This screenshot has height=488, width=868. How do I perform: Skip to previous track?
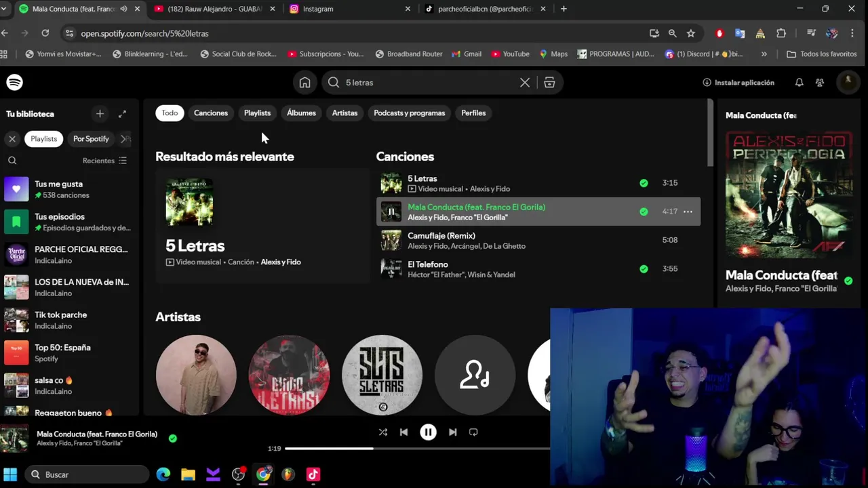click(x=403, y=432)
